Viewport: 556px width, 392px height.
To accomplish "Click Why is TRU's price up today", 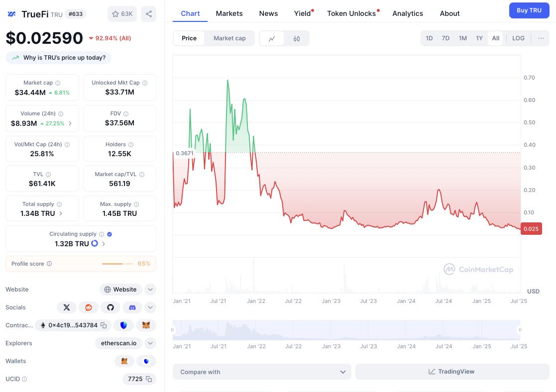I will pos(59,58).
